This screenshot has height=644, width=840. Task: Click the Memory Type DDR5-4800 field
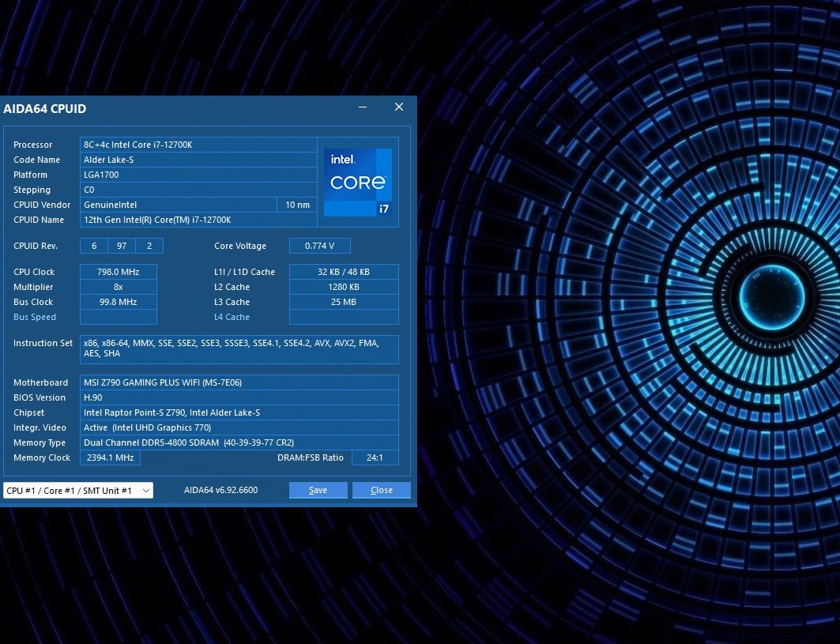click(239, 443)
